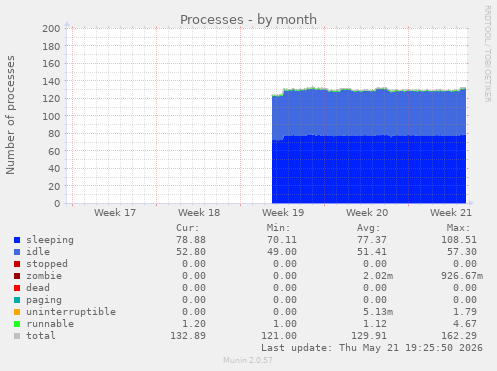Click the 'idle' legend label
Screen dimensions: 497x371
[38, 252]
